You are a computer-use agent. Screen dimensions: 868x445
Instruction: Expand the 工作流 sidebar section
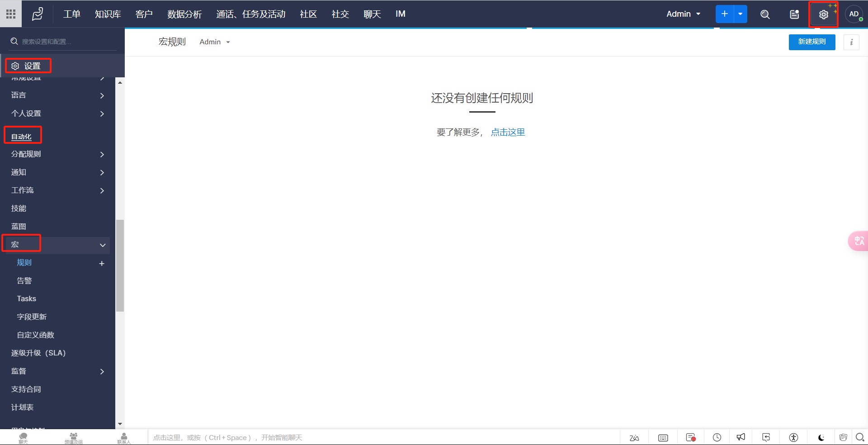pyautogui.click(x=102, y=190)
